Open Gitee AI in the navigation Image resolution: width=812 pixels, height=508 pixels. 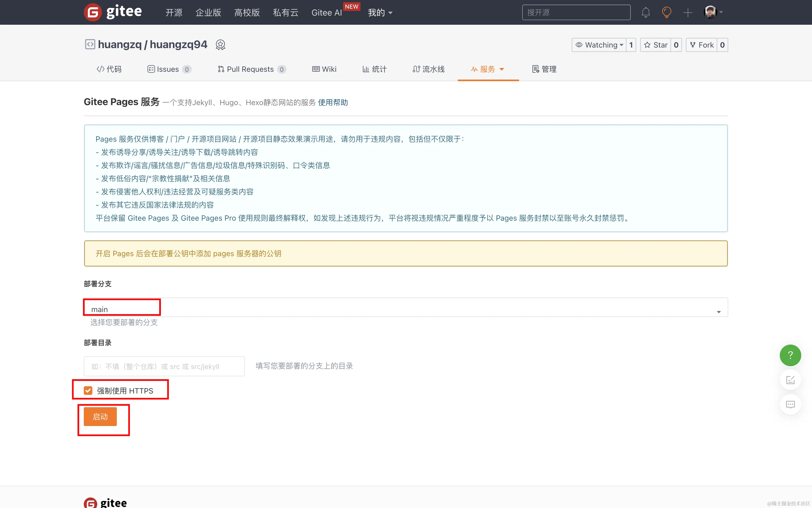click(x=327, y=13)
